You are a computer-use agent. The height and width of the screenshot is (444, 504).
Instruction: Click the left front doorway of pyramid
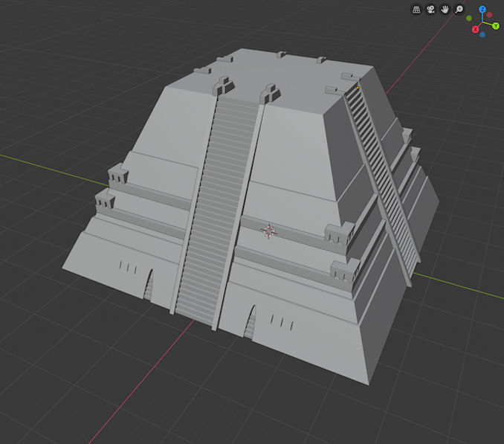tap(148, 286)
